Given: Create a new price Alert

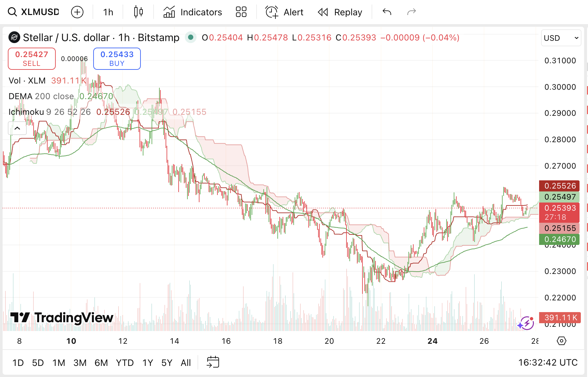Looking at the screenshot, I should click(x=284, y=12).
